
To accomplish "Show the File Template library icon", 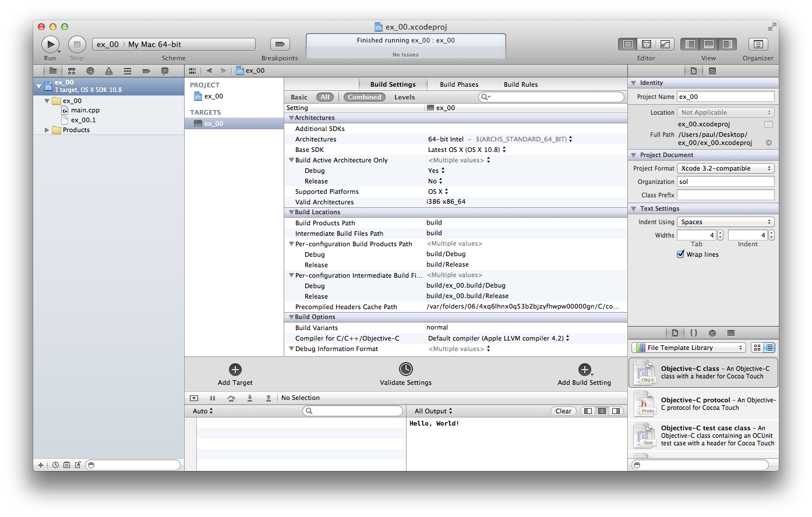I will point(675,333).
